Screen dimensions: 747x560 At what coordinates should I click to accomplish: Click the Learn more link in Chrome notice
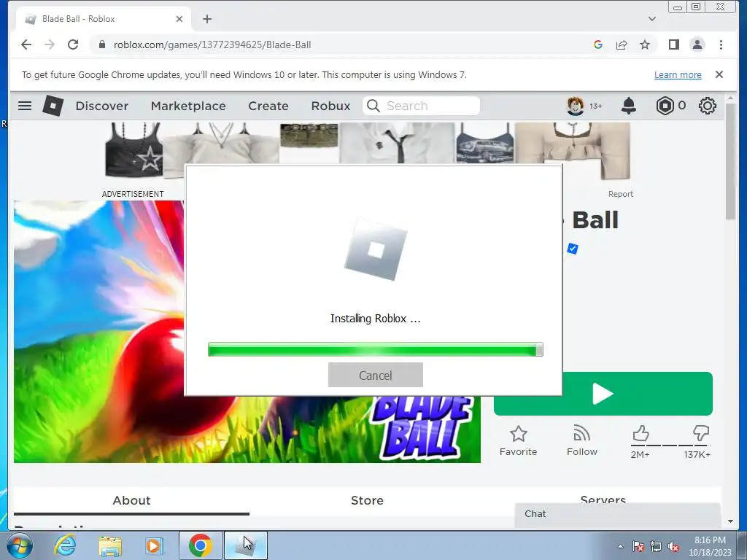[678, 75]
